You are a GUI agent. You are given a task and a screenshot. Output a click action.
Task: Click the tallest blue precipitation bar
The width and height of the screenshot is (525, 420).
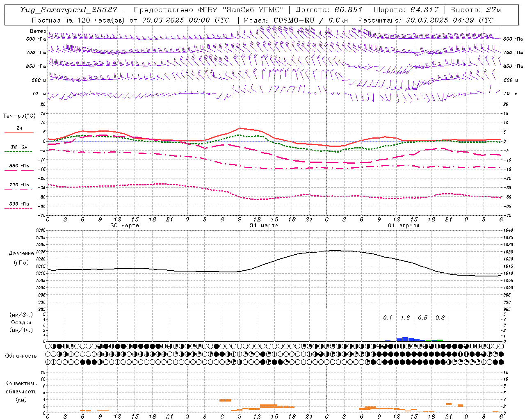coord(405,339)
